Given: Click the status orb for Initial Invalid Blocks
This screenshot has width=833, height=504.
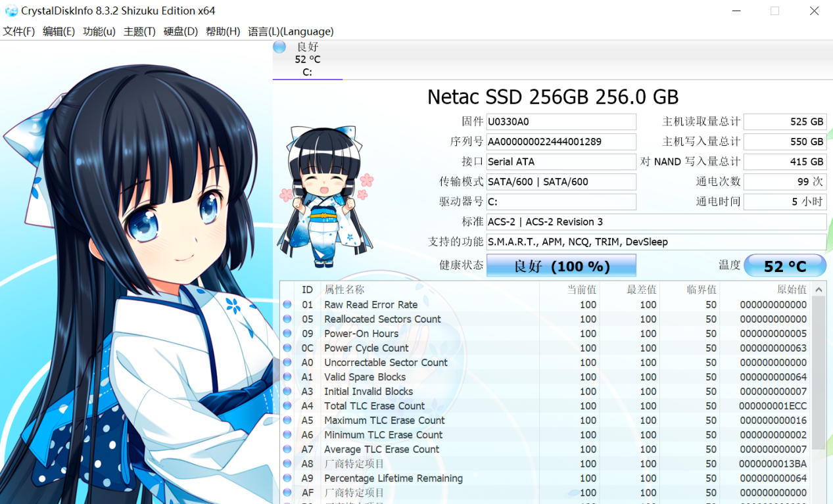Looking at the screenshot, I should pyautogui.click(x=287, y=391).
